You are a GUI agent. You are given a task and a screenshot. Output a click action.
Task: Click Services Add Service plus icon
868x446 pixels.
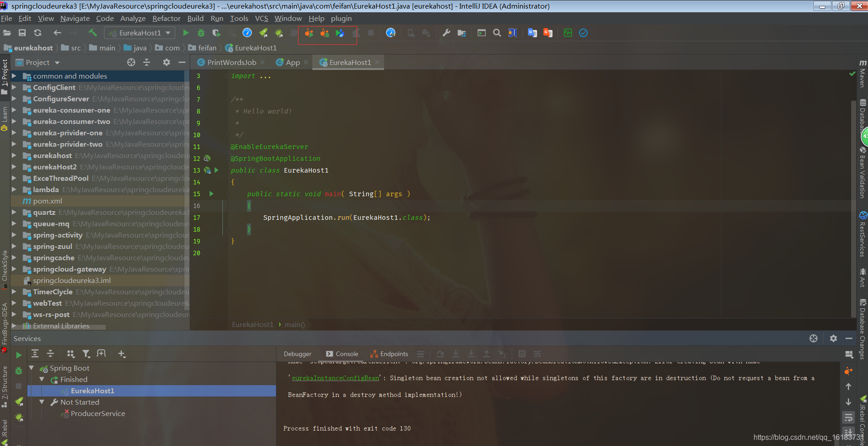(122, 354)
